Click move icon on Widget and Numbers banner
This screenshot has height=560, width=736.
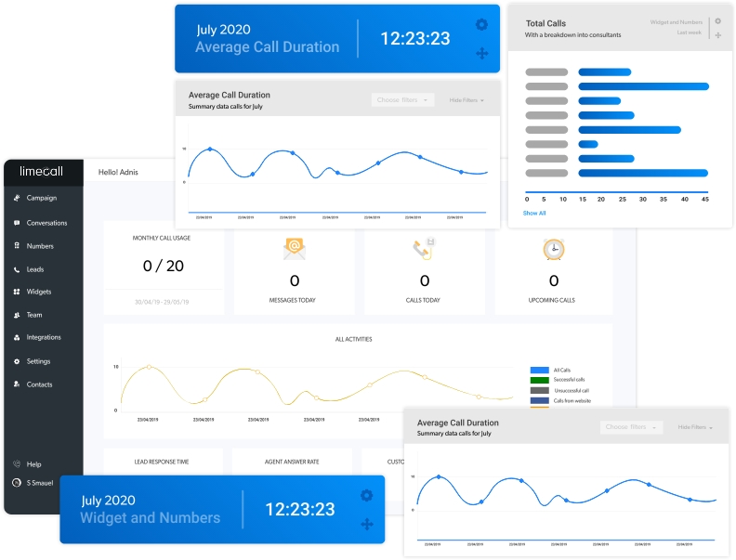(366, 525)
